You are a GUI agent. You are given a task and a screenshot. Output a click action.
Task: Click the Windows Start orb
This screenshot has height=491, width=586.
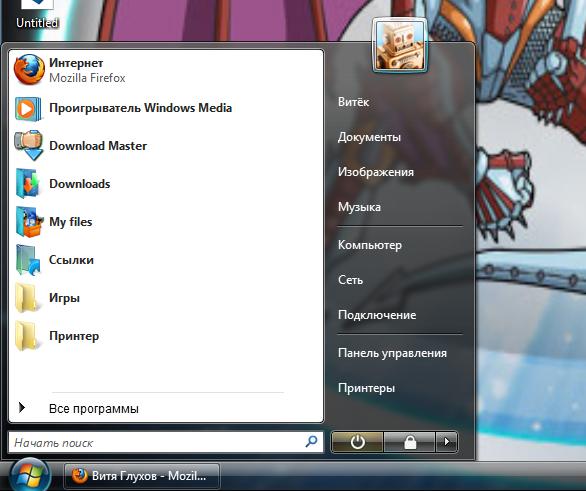click(x=30, y=475)
